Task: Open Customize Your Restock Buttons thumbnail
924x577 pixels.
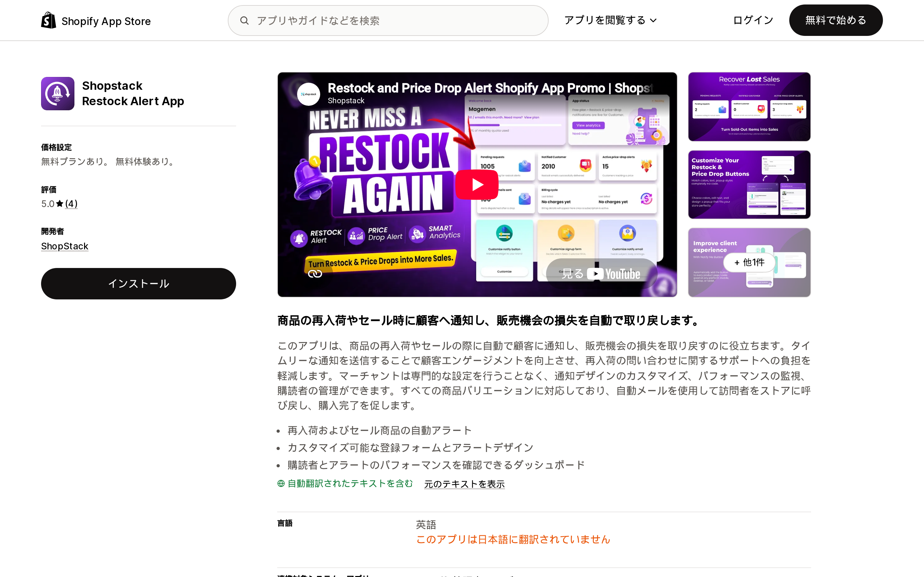Action: point(749,185)
